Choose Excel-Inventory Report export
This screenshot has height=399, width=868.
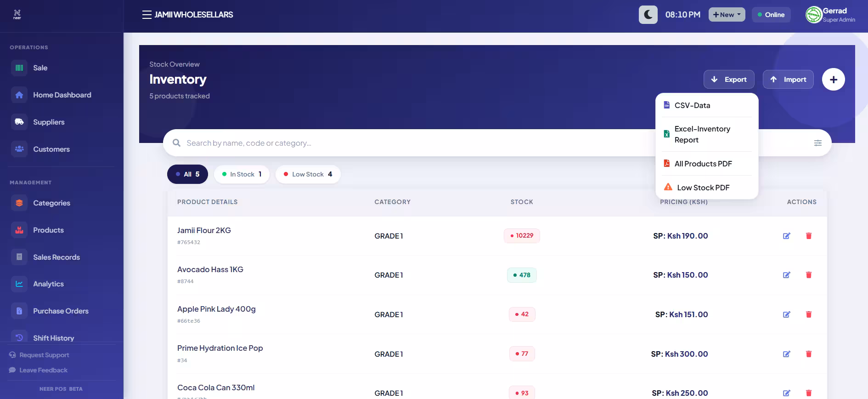click(707, 134)
